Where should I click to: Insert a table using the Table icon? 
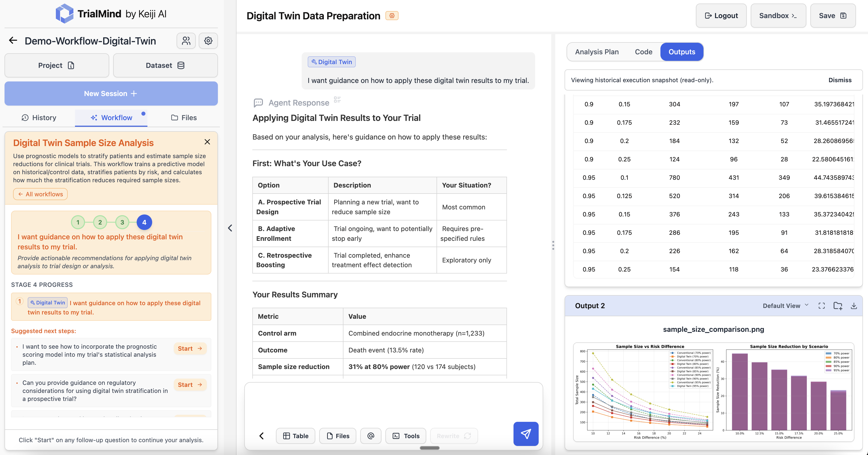tap(296, 435)
